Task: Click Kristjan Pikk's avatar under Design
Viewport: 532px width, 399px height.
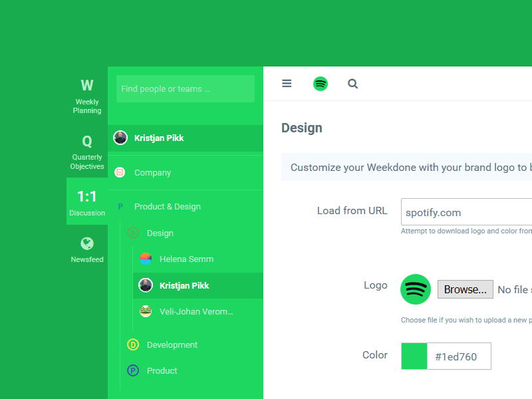Action: tap(146, 285)
